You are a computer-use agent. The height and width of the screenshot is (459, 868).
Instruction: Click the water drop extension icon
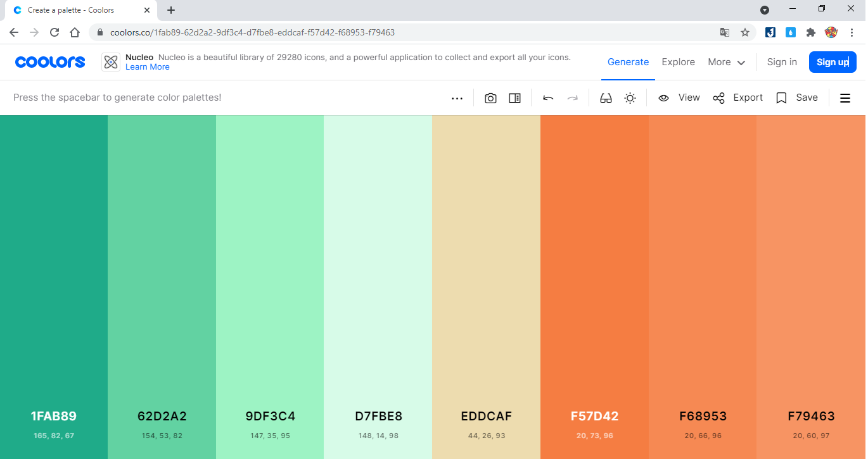791,32
